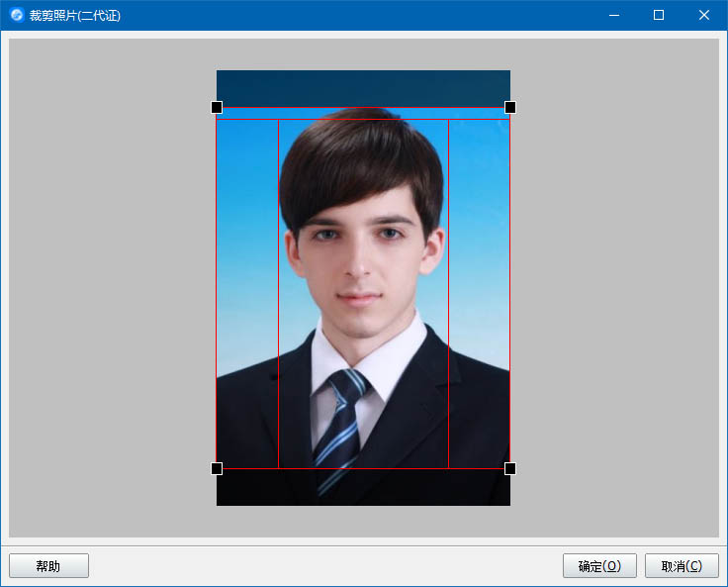Select the top-left crop handle

tap(217, 107)
